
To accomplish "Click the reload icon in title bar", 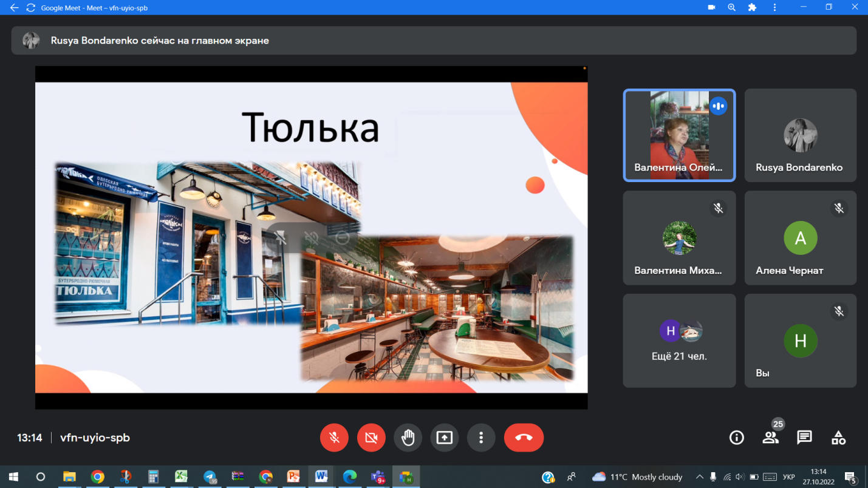I will coord(30,8).
